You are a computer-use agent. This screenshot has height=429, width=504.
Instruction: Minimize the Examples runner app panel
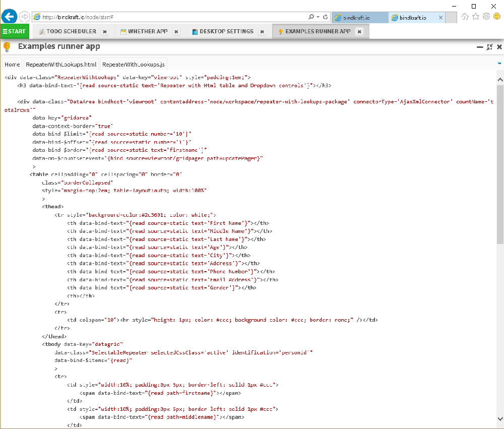pyautogui.click(x=480, y=47)
